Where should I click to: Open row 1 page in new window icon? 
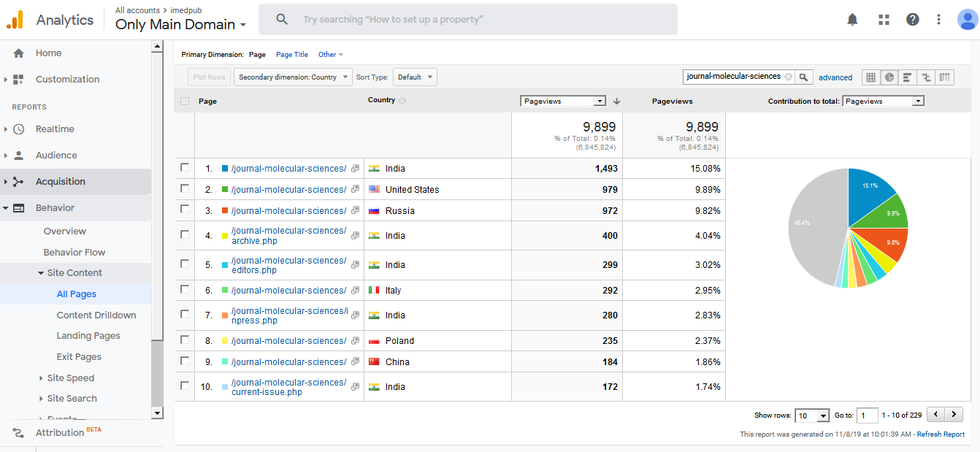point(355,169)
